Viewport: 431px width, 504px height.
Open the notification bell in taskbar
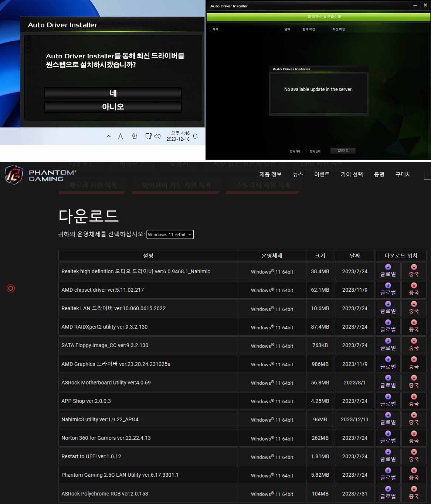[195, 136]
